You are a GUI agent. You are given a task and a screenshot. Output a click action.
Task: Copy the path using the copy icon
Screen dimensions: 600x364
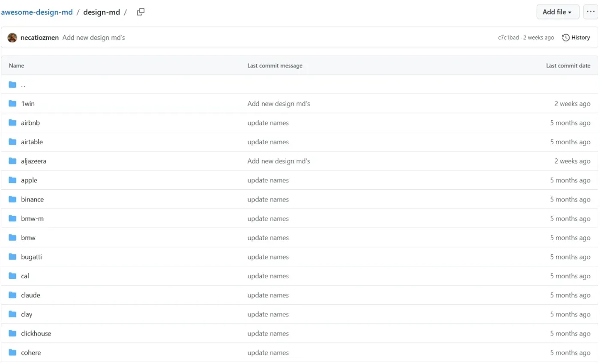[x=141, y=12]
